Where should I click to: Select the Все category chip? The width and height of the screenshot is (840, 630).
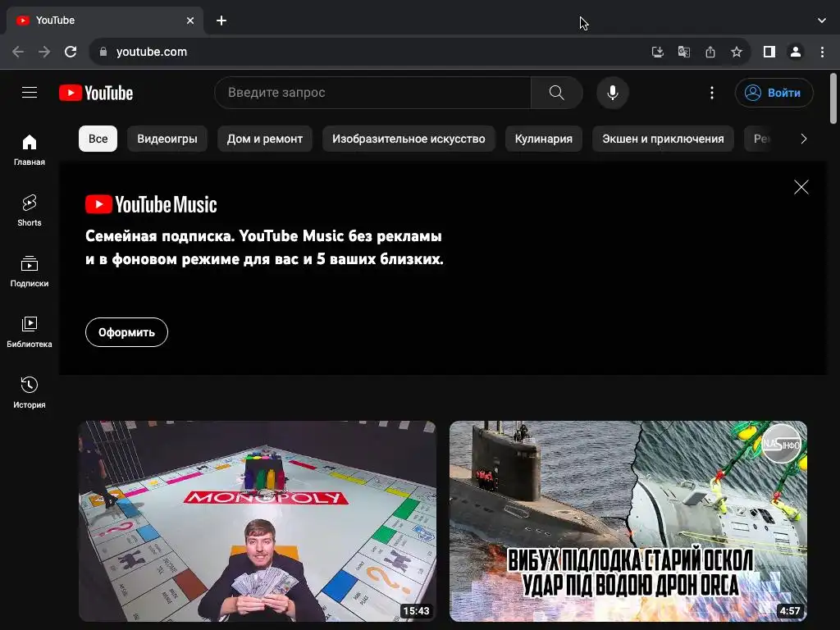(x=98, y=139)
